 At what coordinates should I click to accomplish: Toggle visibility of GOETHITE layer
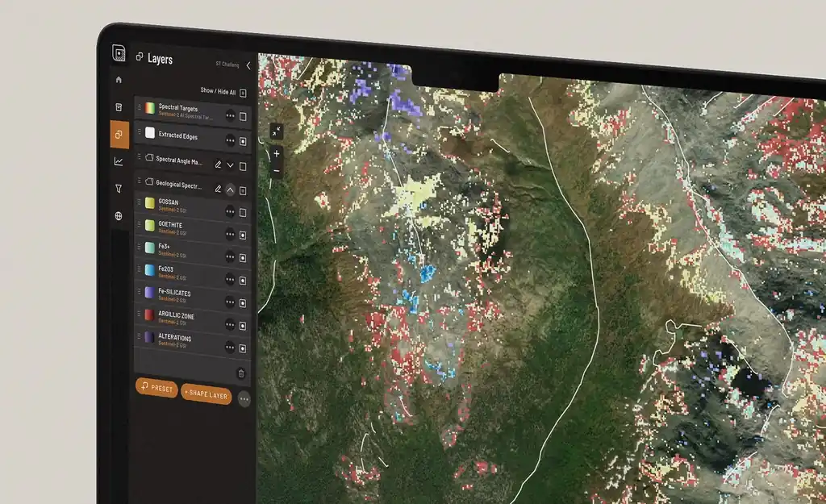243,235
